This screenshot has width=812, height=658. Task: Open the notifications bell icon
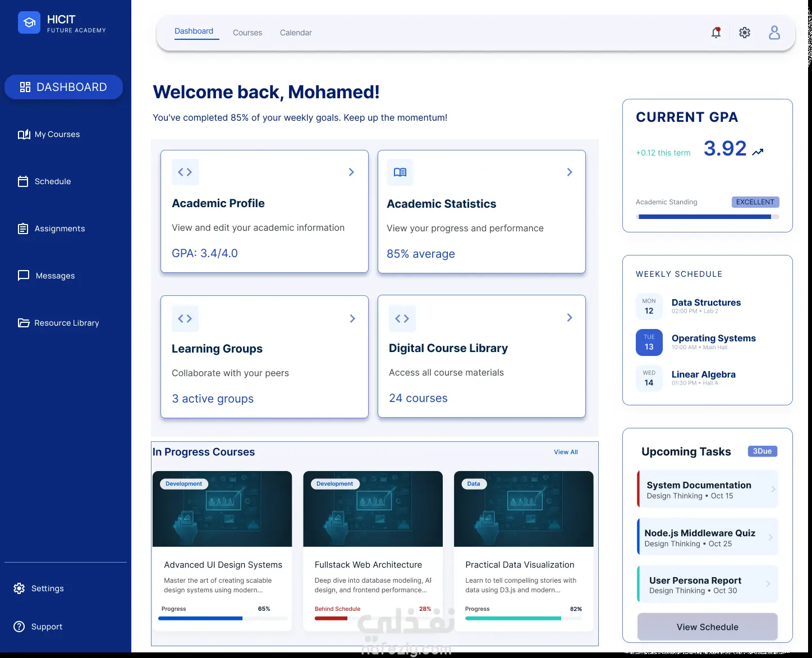click(716, 33)
